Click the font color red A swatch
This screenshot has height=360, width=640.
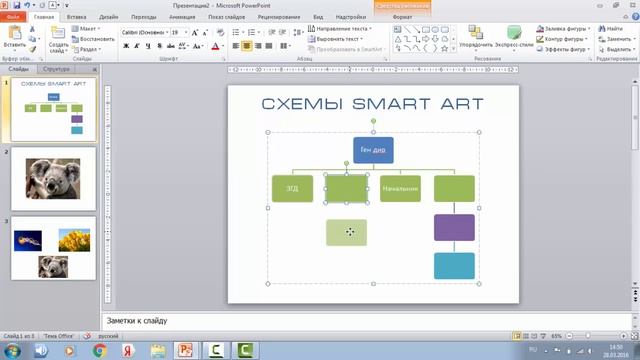tap(215, 46)
